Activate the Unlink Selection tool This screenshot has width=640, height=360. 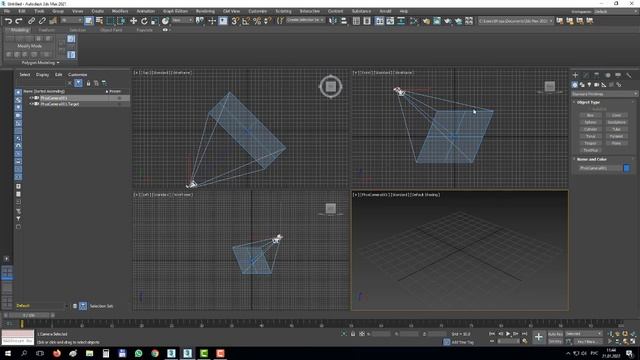[42, 21]
